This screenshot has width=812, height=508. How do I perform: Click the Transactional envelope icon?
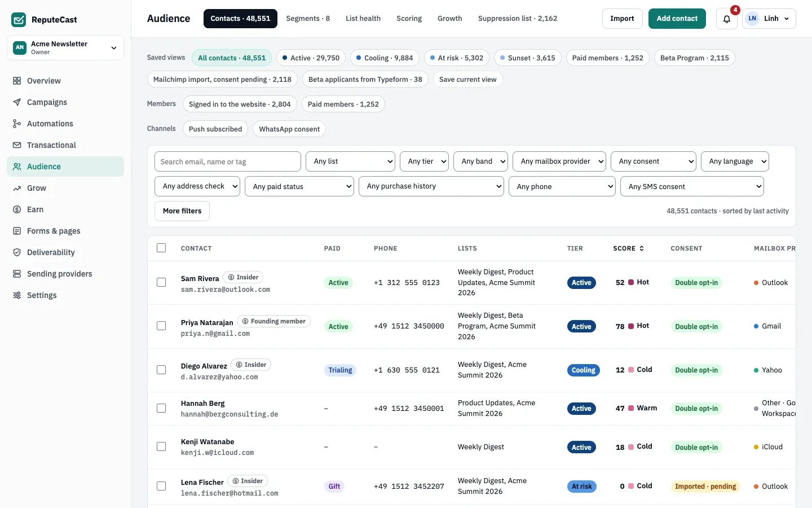17,145
